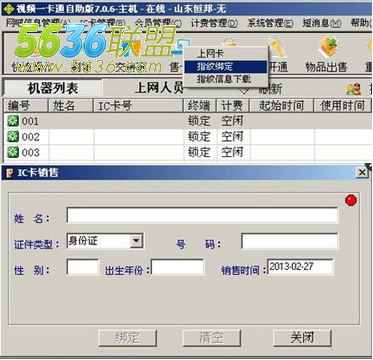Choose 指纹信息下载 from the popup menu
The image size is (373, 360).
[226, 79]
